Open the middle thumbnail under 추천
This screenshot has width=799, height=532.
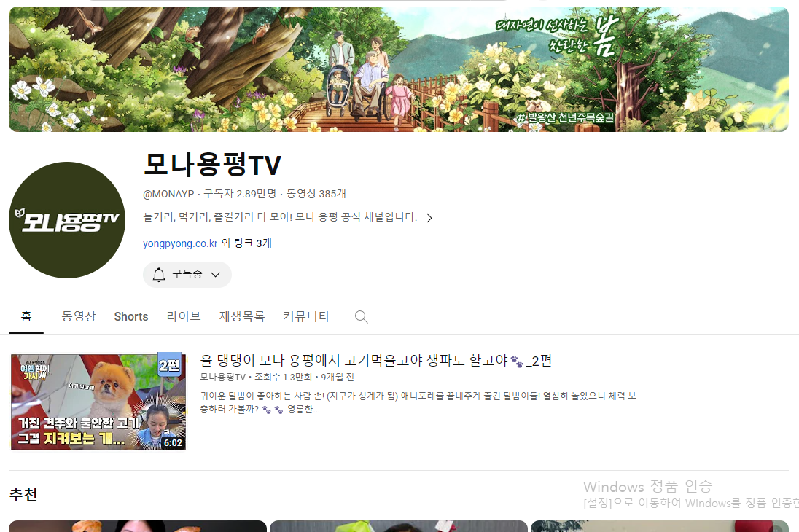pos(398,526)
